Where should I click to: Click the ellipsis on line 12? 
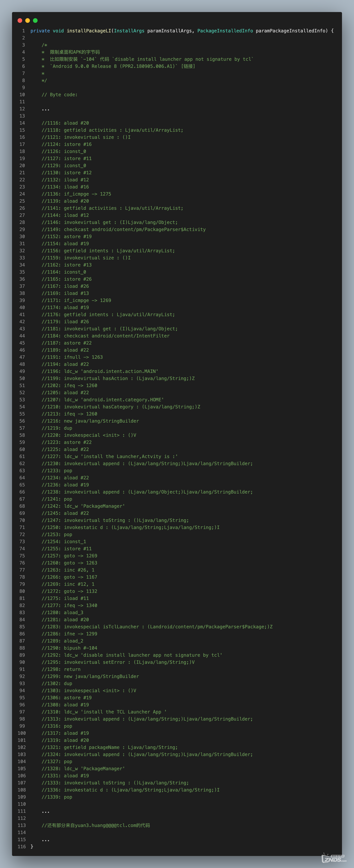[x=45, y=110]
